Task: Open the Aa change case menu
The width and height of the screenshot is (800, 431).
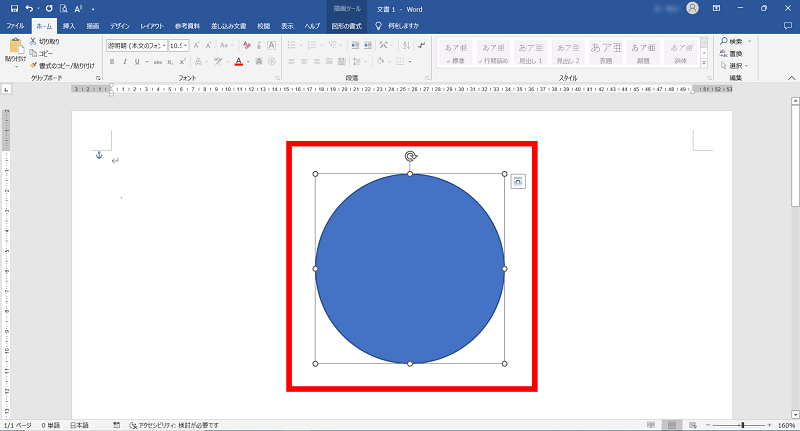Action: tap(226, 45)
